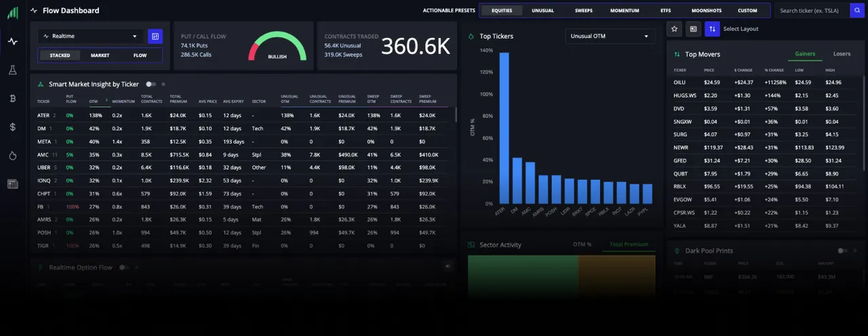Open the flame hot sidebar icon

[x=12, y=155]
